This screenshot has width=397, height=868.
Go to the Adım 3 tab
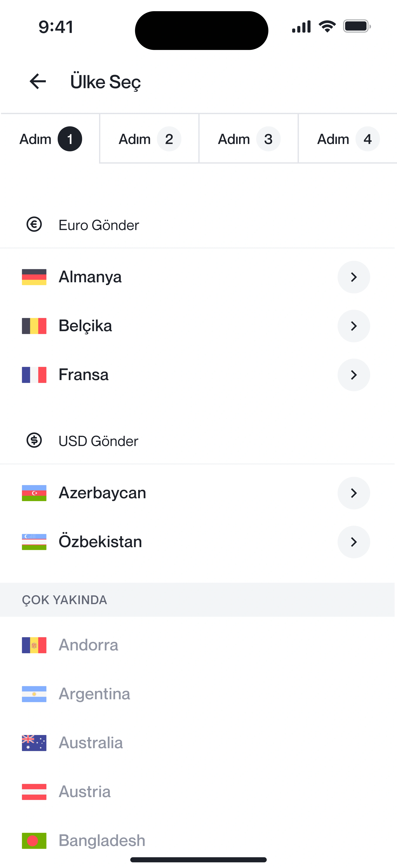pos(248,139)
